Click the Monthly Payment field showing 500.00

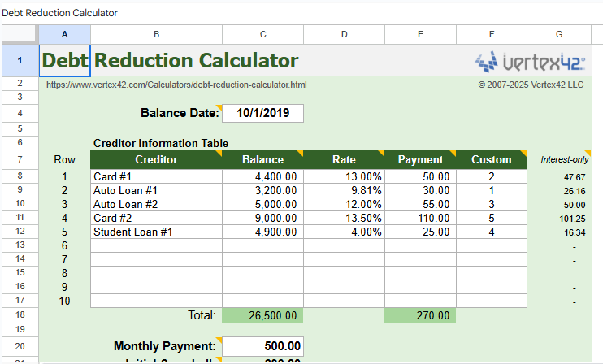[262, 346]
